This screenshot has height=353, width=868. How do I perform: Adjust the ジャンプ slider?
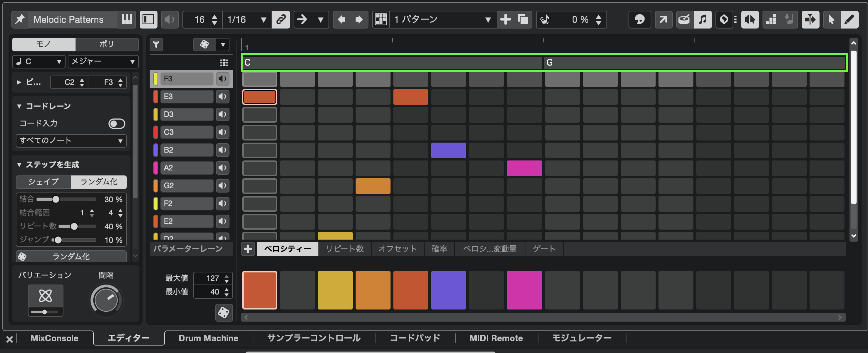(x=74, y=240)
